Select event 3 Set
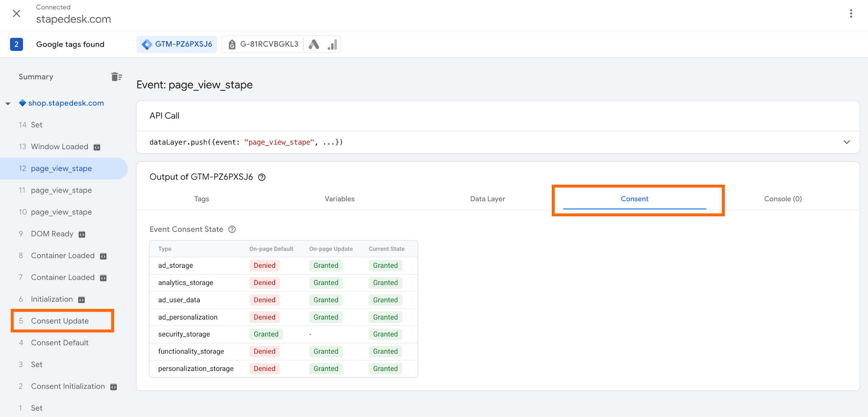 (64, 364)
